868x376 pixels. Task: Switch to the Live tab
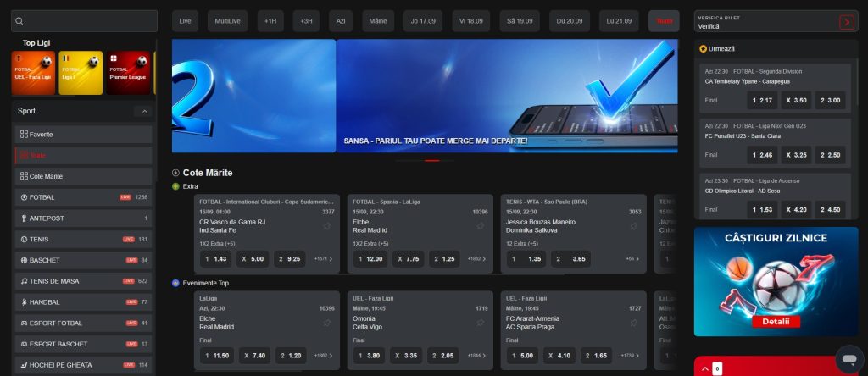tap(185, 21)
